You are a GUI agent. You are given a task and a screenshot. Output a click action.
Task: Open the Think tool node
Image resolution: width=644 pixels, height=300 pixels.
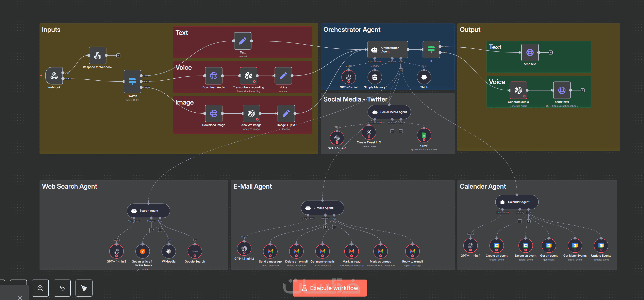tap(424, 77)
